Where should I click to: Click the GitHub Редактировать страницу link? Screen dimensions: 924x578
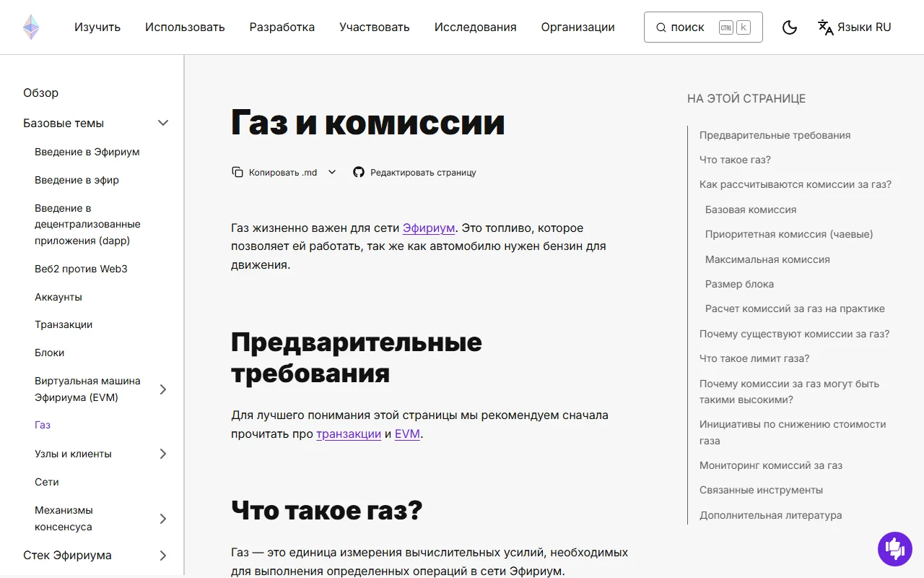pyautogui.click(x=414, y=172)
